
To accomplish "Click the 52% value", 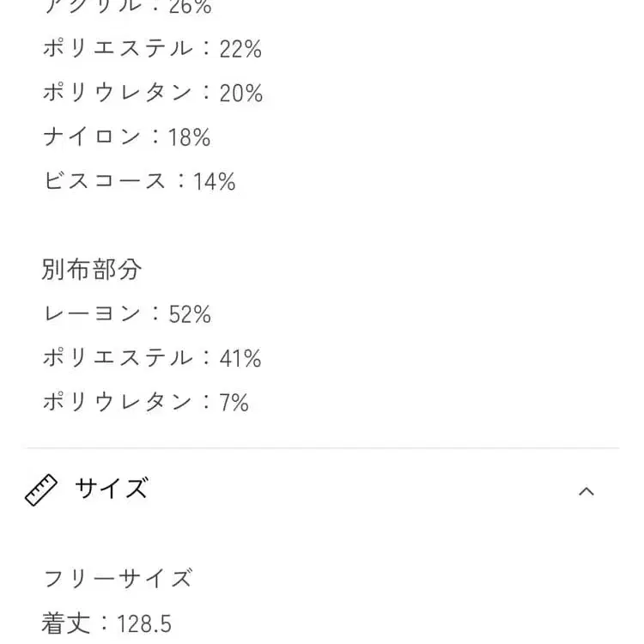I will click(x=190, y=314).
